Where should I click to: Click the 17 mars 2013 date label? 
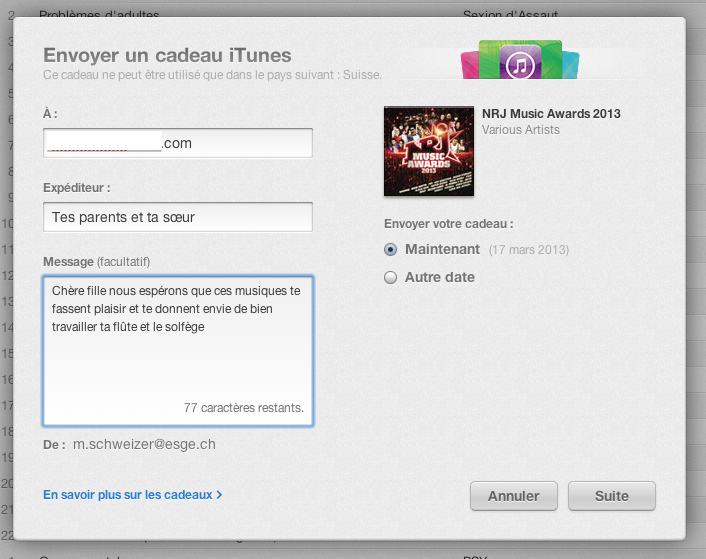[x=529, y=250]
